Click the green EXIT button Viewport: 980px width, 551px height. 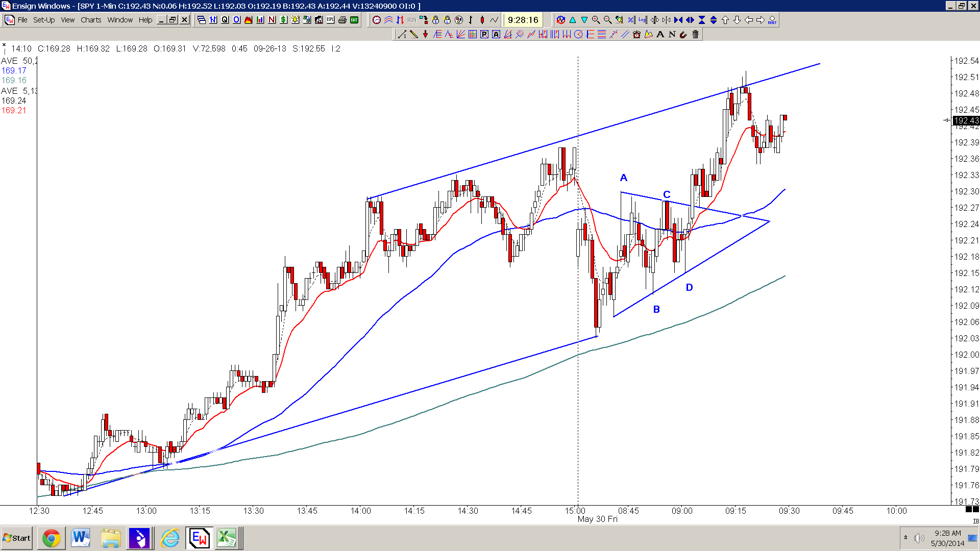tap(354, 20)
